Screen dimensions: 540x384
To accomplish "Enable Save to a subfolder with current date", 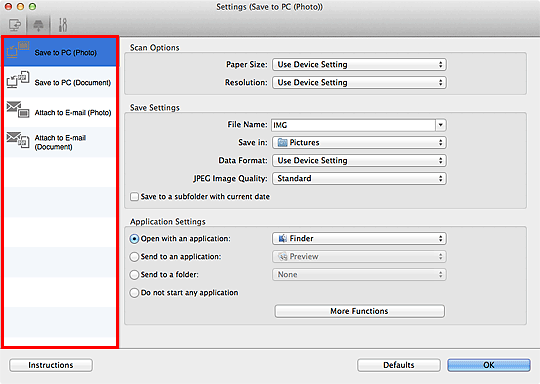I will (134, 197).
